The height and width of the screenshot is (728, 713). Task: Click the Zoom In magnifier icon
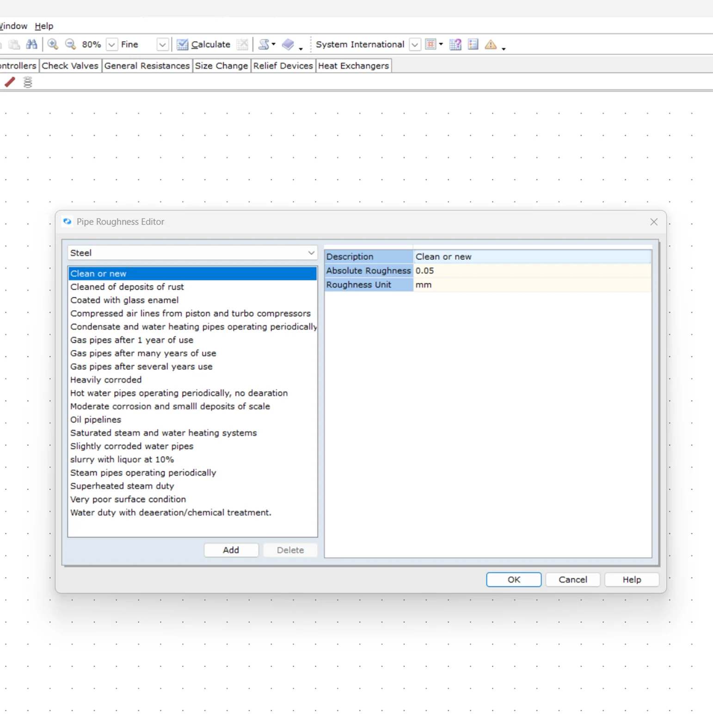[x=53, y=44]
